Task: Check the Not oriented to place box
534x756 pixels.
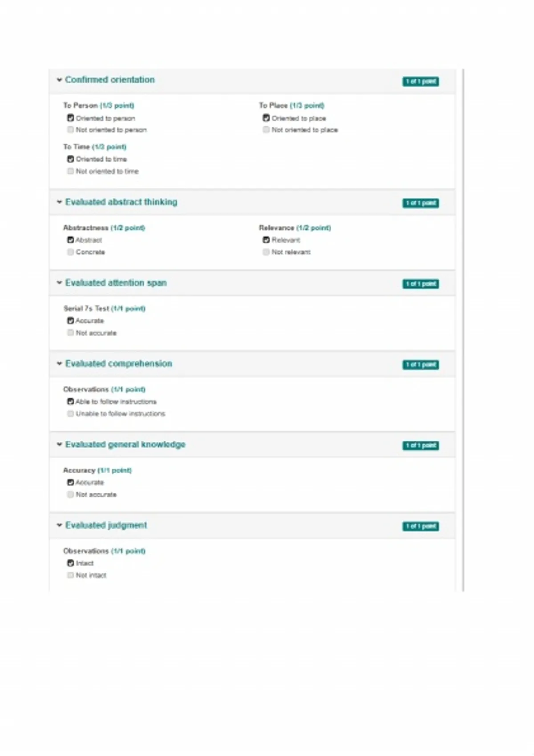Action: [x=266, y=130]
